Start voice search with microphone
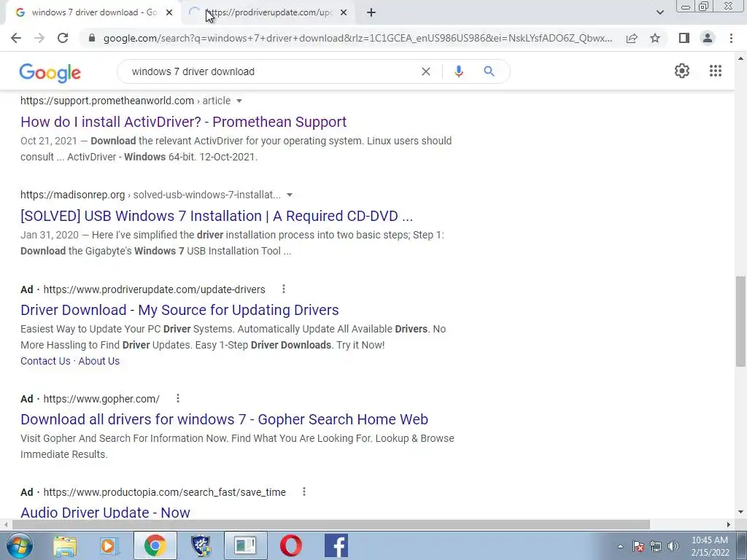747x560 pixels. [458, 71]
